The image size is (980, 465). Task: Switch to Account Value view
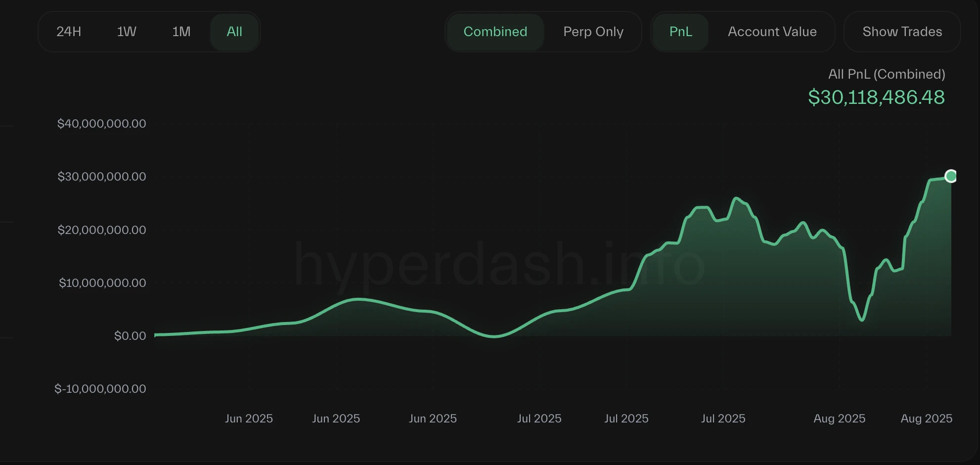[772, 31]
